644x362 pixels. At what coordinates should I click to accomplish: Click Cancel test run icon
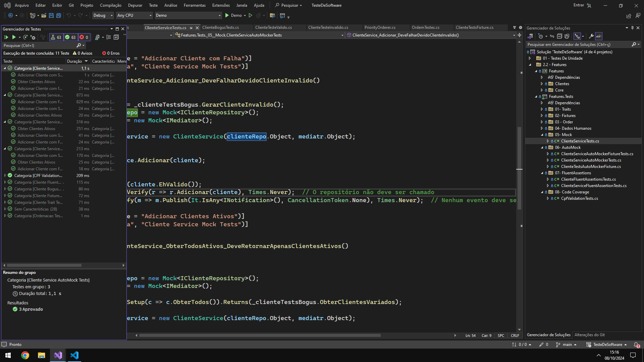(33, 37)
